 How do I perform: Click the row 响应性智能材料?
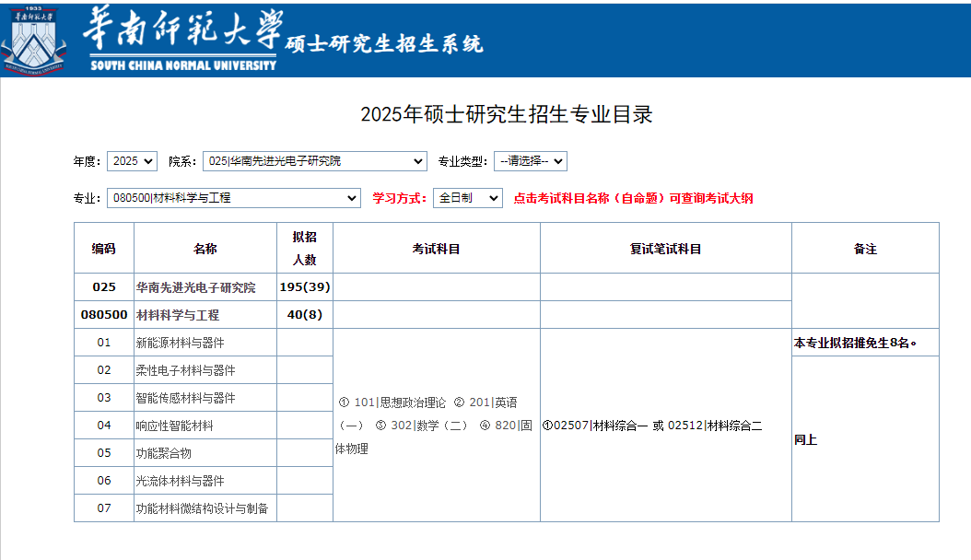205,426
